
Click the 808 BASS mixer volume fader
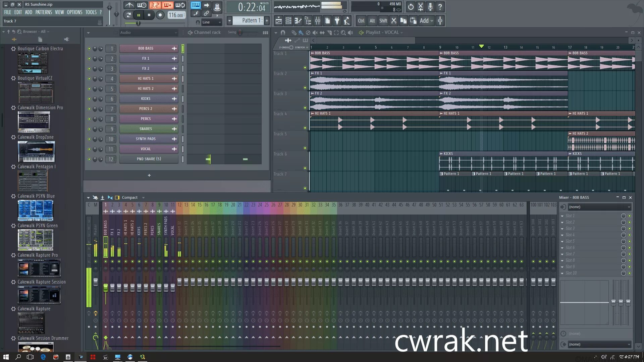click(106, 288)
